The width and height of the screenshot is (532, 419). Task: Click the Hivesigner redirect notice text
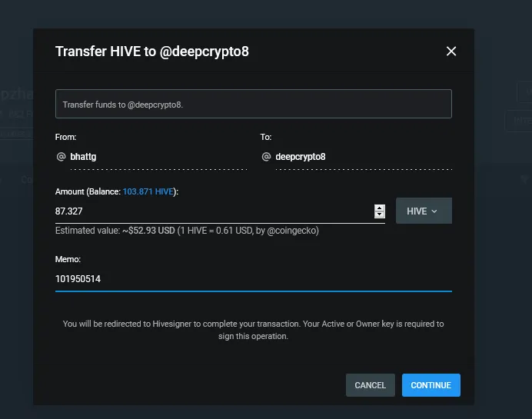tap(253, 330)
